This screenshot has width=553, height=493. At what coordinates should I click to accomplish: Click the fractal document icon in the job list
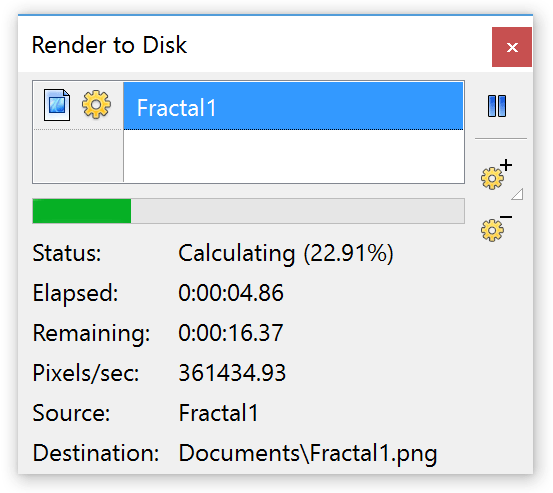pyautogui.click(x=57, y=105)
